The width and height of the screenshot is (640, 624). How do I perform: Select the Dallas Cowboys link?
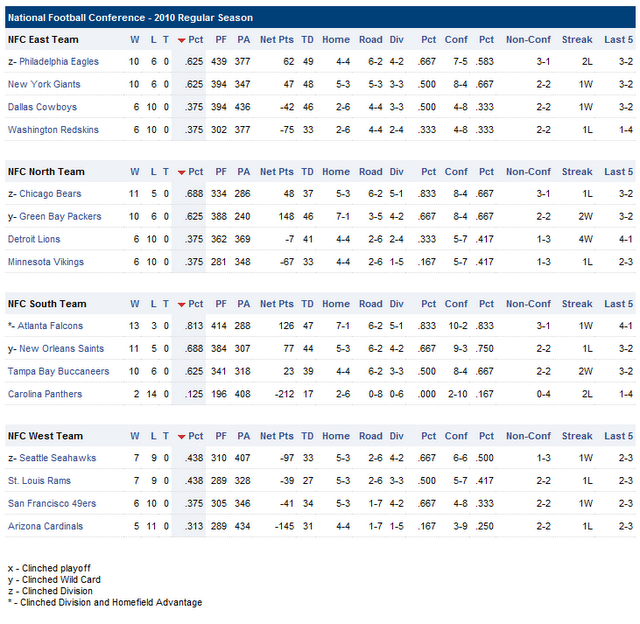pos(42,107)
